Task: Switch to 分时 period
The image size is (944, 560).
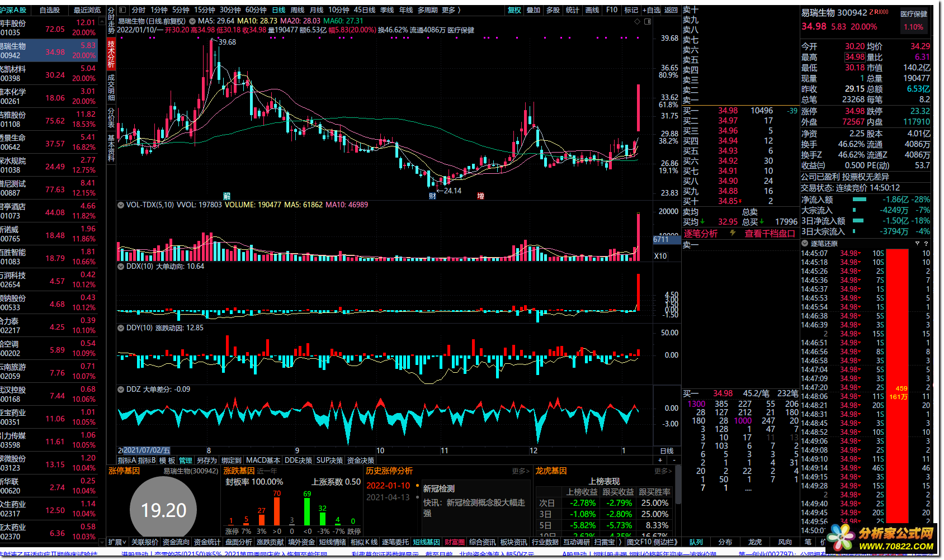Action: click(x=139, y=10)
